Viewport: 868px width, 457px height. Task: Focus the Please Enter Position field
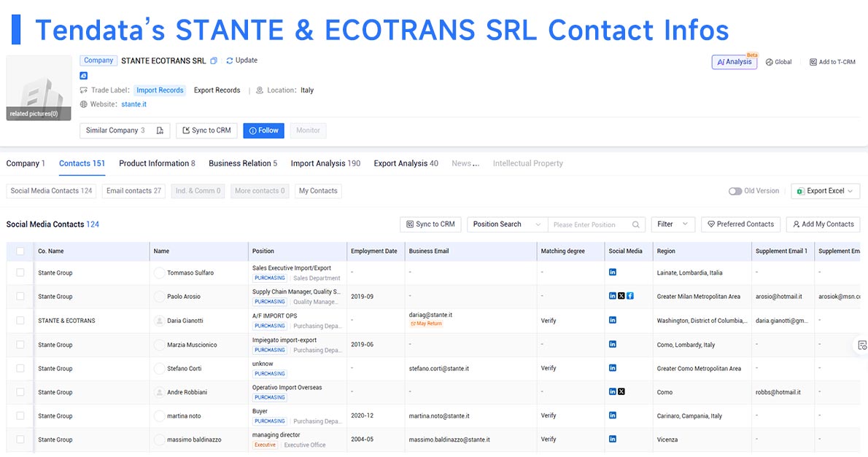[x=591, y=224]
